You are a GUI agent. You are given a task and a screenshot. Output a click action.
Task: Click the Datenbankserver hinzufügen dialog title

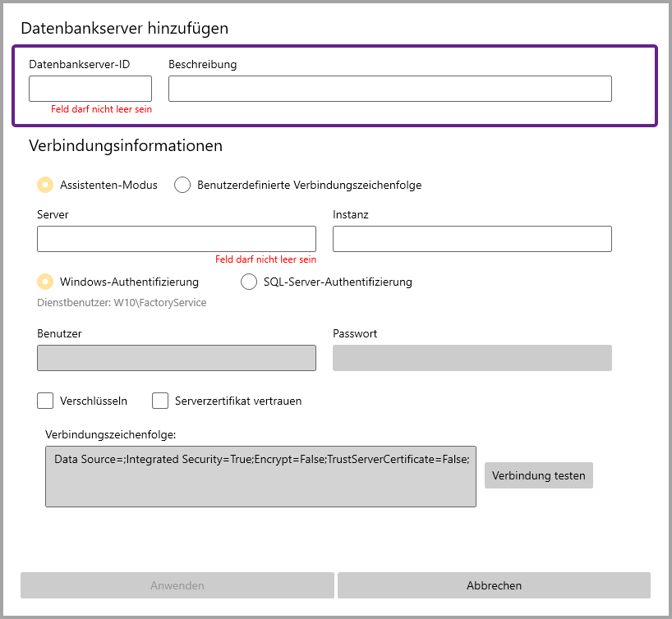[x=124, y=28]
